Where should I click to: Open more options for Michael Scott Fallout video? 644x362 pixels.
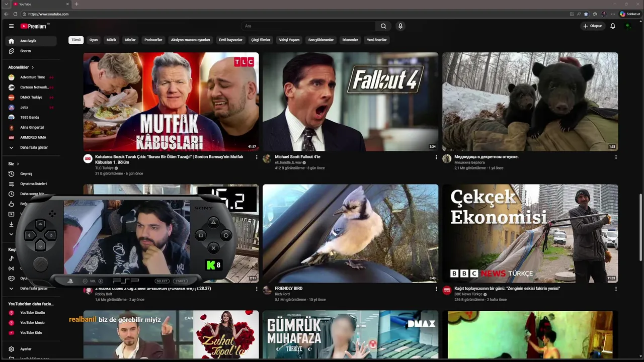coord(436,157)
